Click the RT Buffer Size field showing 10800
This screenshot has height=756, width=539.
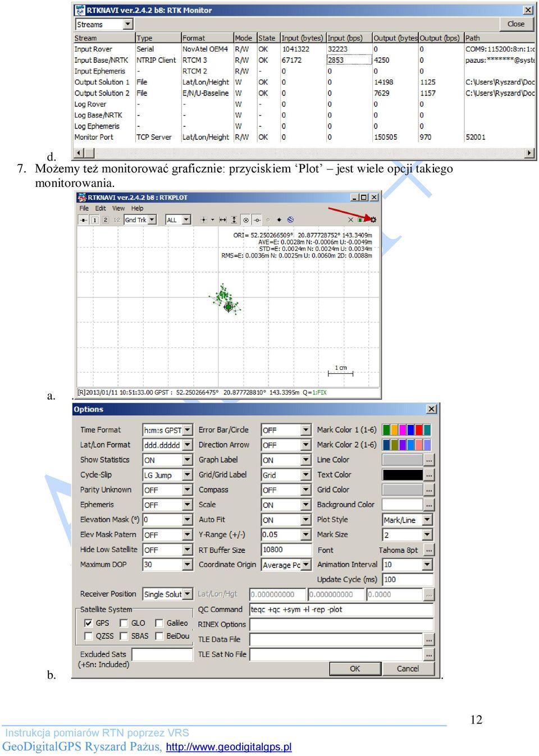286,550
